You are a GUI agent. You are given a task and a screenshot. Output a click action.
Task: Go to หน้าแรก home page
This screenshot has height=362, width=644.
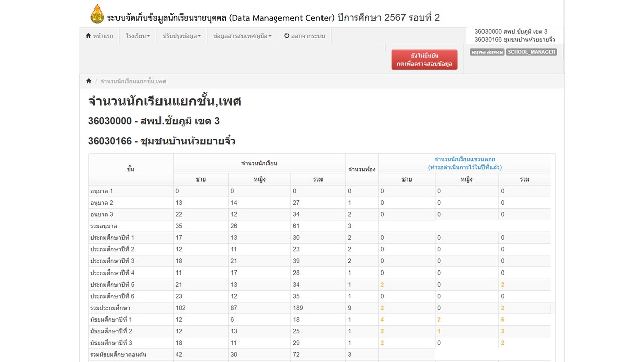click(x=99, y=36)
